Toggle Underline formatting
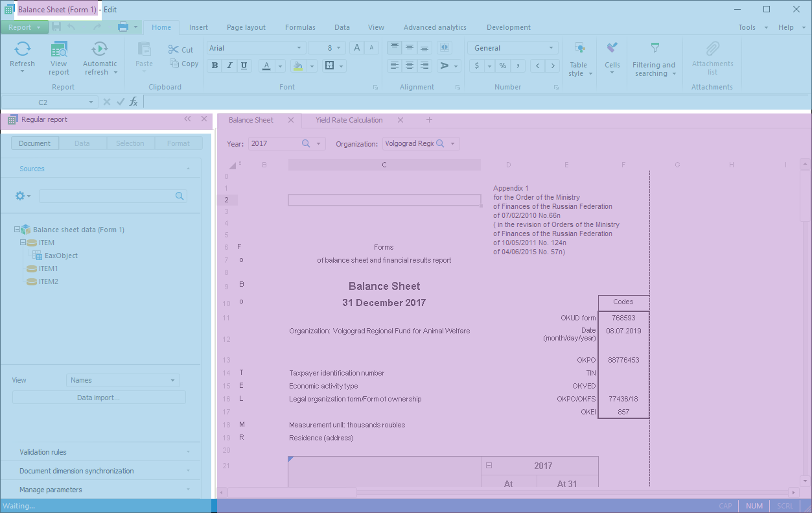The height and width of the screenshot is (513, 812). pyautogui.click(x=244, y=66)
